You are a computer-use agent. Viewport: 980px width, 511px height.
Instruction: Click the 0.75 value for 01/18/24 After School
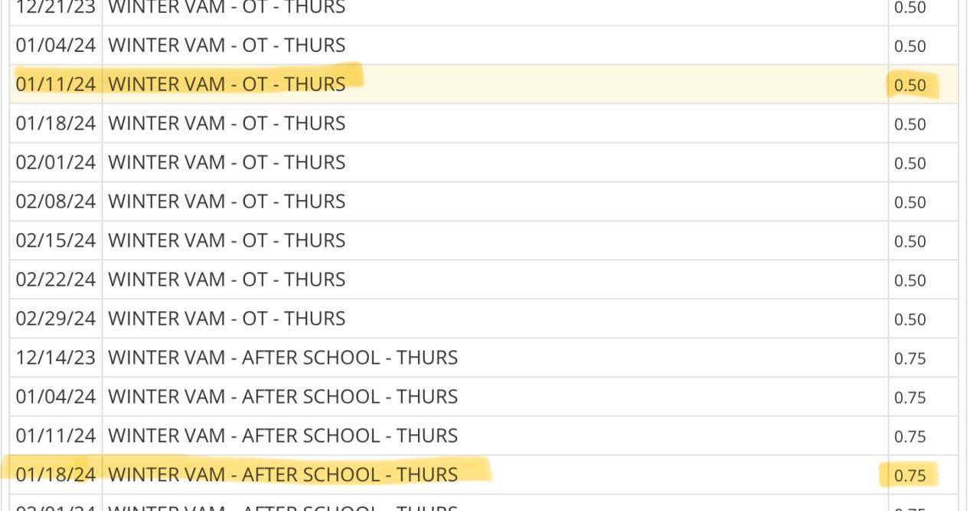coord(910,476)
